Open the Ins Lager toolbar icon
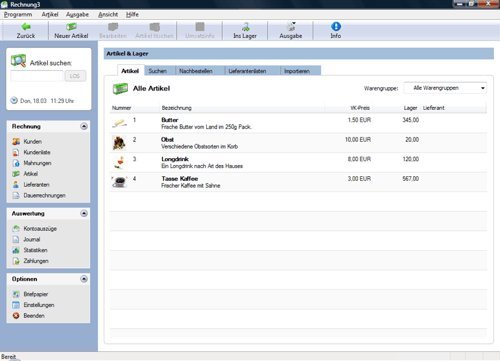The width and height of the screenshot is (500, 361). click(x=245, y=27)
